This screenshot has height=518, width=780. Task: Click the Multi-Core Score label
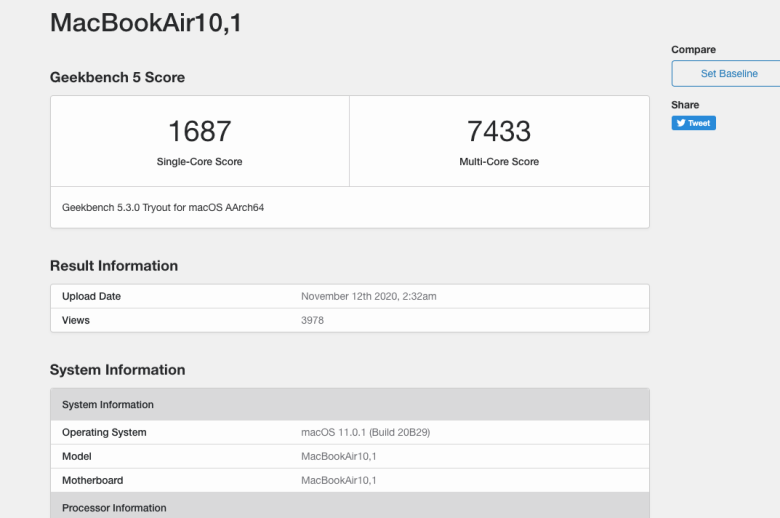[x=498, y=162]
